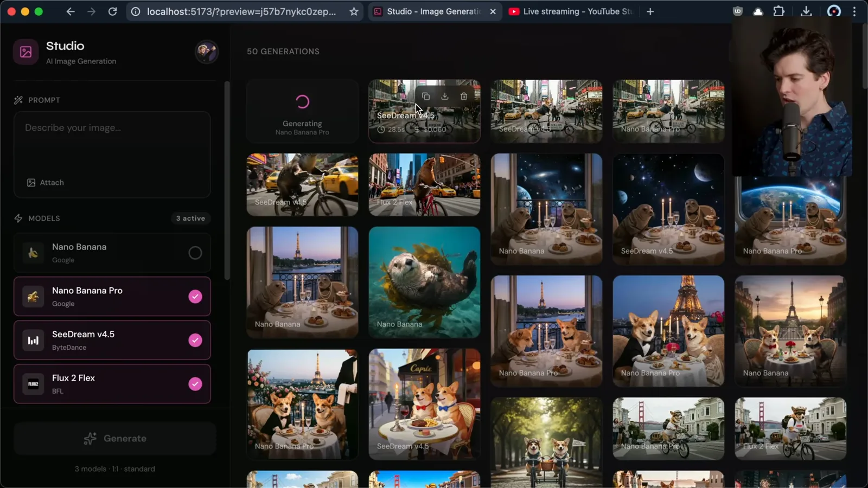
Task: Open Flux 2 Flex seal cycling image
Action: click(x=424, y=184)
